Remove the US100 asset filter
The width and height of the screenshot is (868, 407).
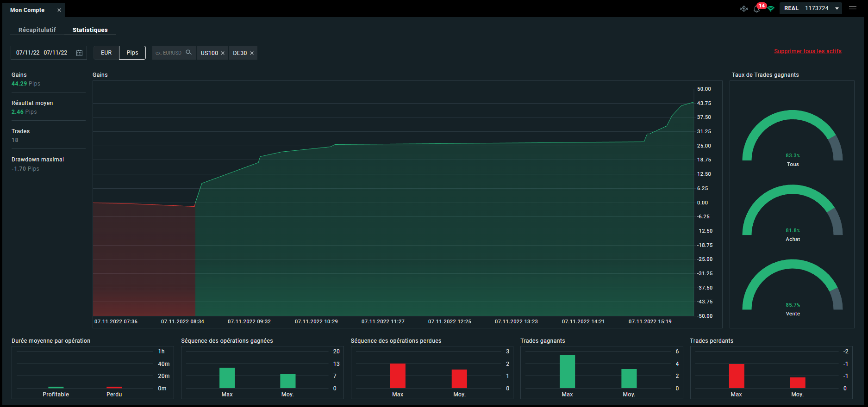click(223, 53)
